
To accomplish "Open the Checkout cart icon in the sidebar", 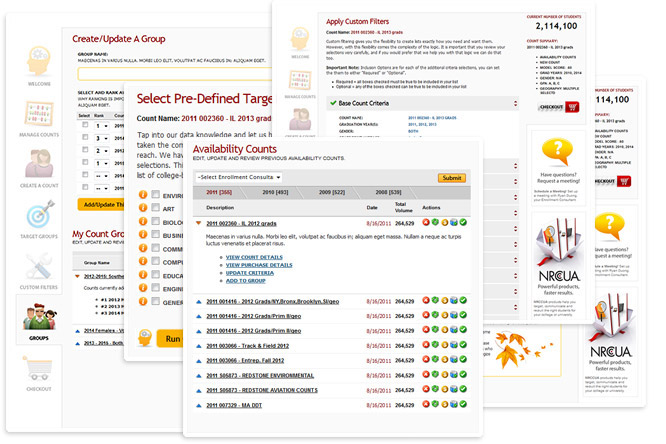I will pyautogui.click(x=39, y=368).
